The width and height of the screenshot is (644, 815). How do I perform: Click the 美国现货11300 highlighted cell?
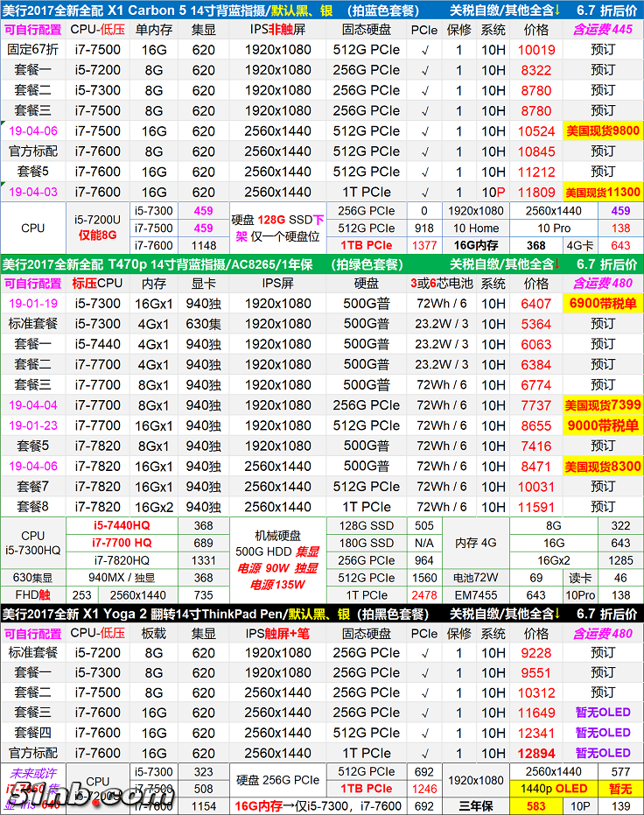click(x=602, y=192)
